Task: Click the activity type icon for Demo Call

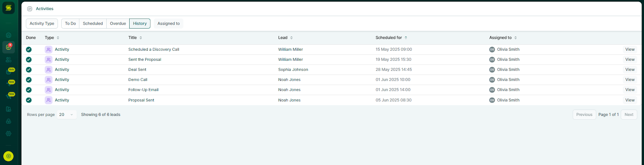Action: point(48,80)
